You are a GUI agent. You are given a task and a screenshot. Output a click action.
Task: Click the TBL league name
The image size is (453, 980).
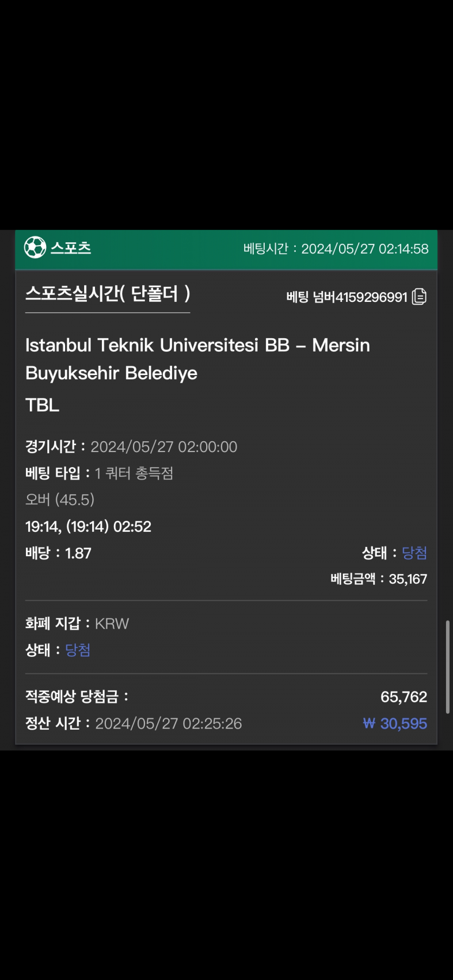[42, 405]
